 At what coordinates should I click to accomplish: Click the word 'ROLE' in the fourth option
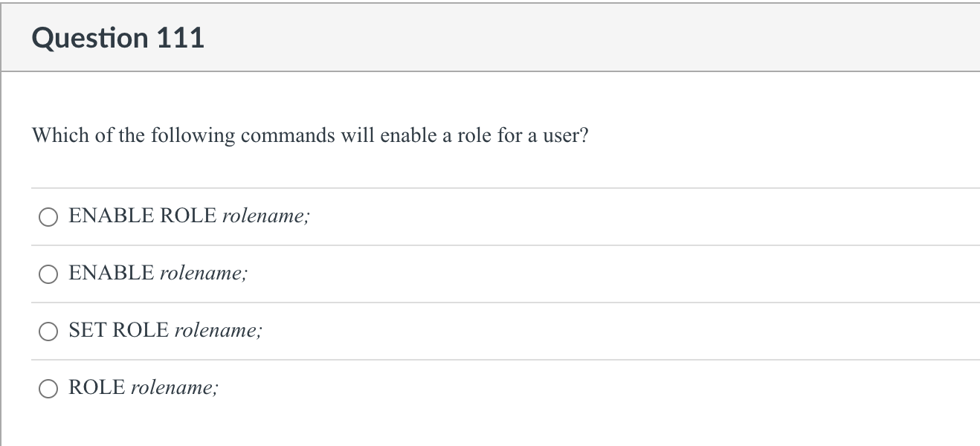(x=97, y=388)
